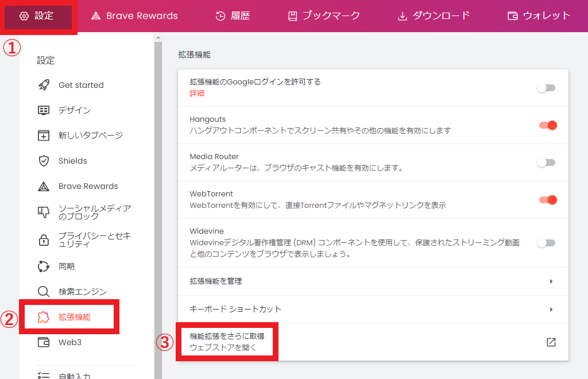Click the lock icon for プライバシーとセキュリティ
Viewport: 588px width, 379px height.
coord(44,240)
